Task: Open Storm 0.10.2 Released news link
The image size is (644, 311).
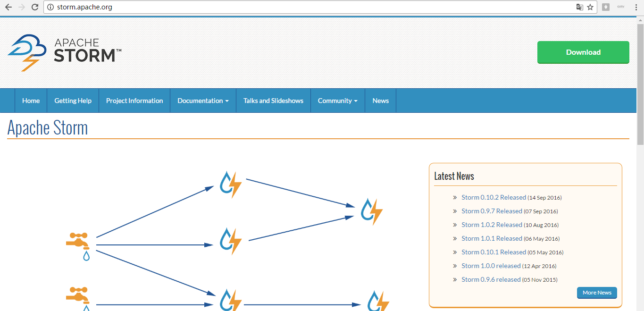Action: [493, 197]
